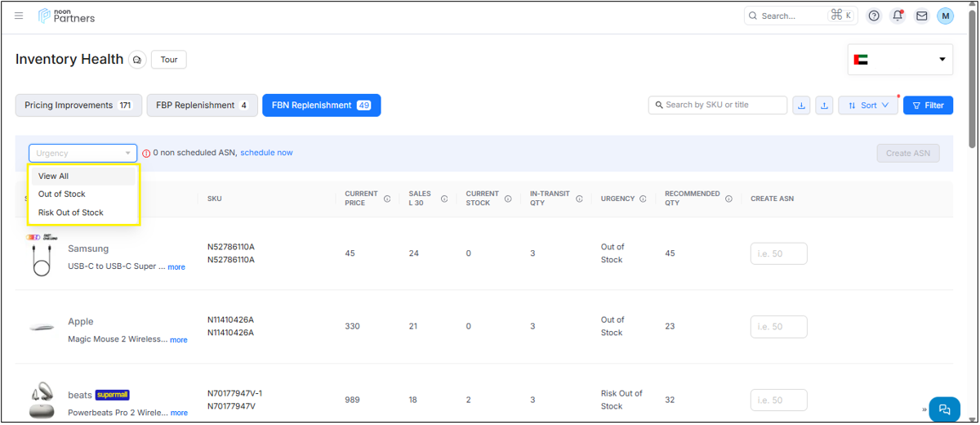Click the info icon next to Recommended Qty
This screenshot has height=425, width=980.
pos(729,199)
